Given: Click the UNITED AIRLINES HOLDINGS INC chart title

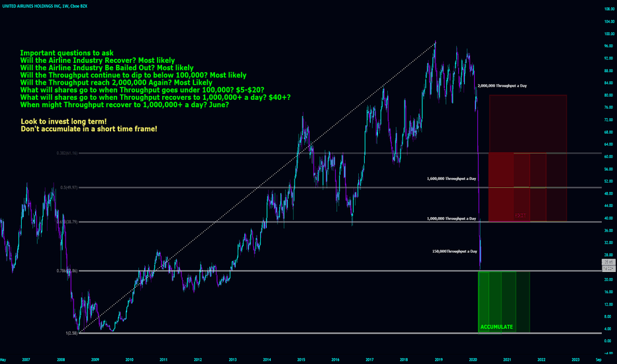Looking at the screenshot, I should click(45, 7).
